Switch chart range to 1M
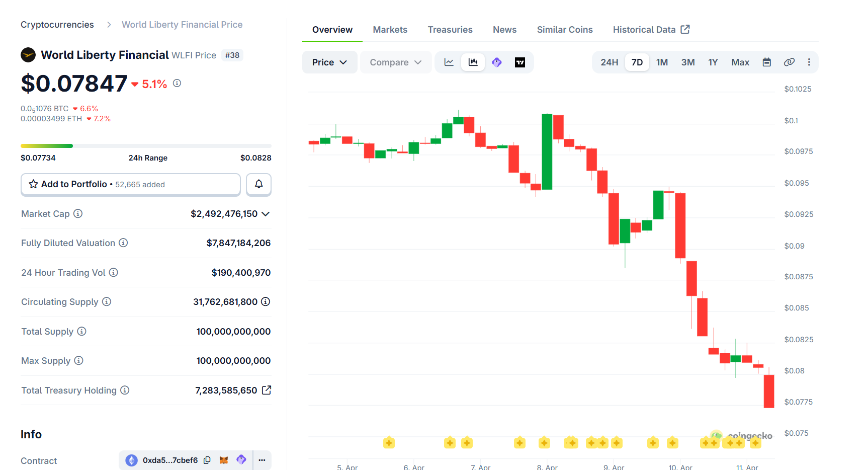Viewport: 868px width, 470px height. (x=662, y=62)
